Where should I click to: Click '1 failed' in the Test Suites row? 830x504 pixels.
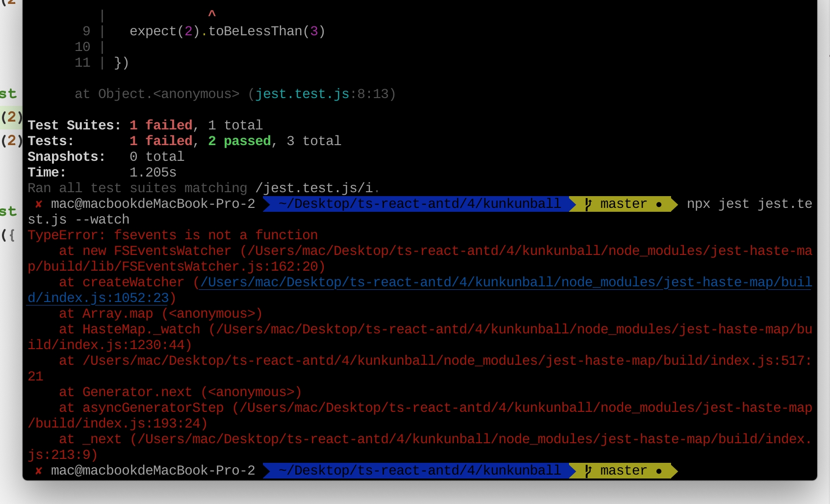click(x=161, y=126)
